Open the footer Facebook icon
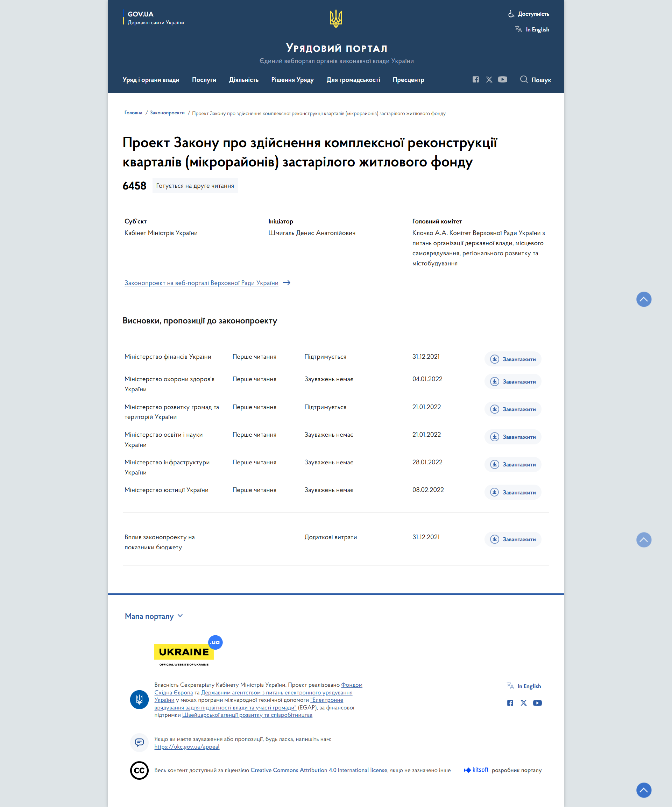This screenshot has width=672, height=807. point(510,703)
